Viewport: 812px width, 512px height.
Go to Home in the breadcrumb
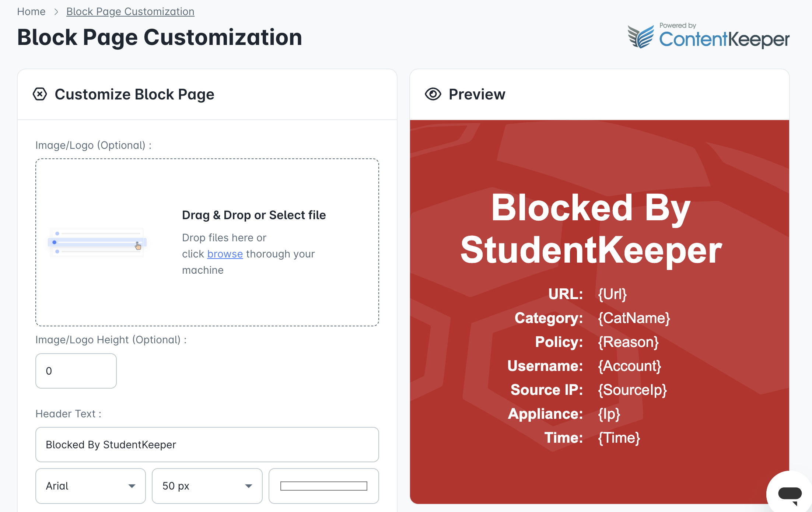31,12
